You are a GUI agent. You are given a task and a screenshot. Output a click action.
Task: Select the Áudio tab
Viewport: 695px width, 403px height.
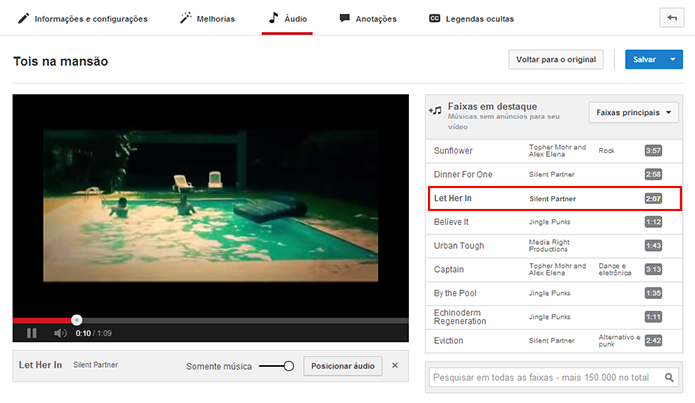287,19
